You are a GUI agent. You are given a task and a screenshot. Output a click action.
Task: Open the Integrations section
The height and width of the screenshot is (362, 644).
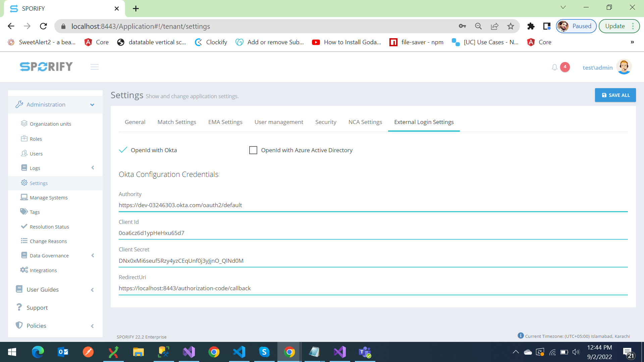coord(43,270)
